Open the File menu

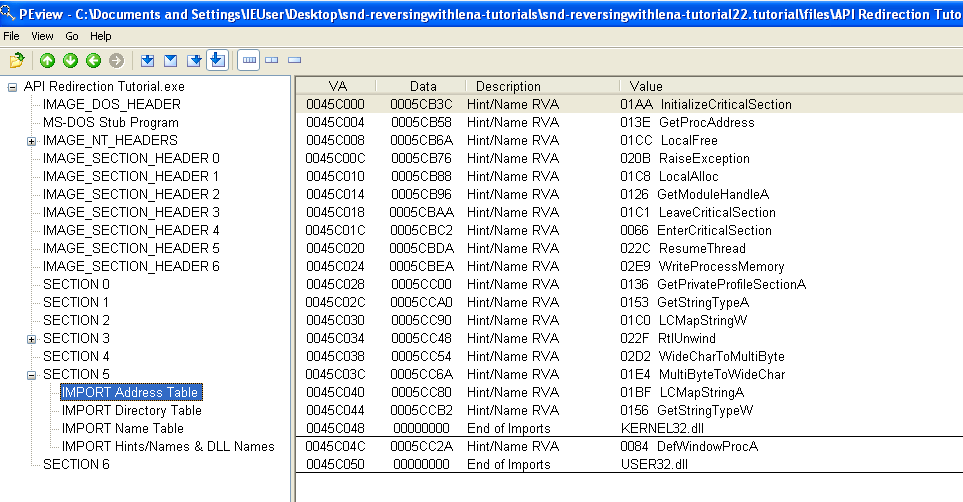(11, 36)
